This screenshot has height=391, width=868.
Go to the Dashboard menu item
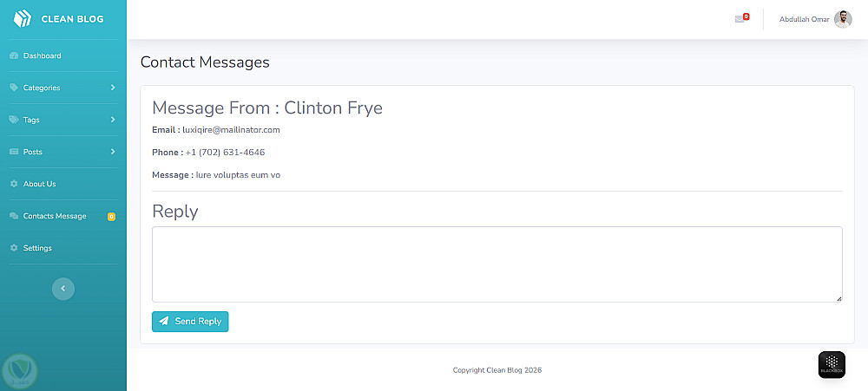[x=42, y=56]
